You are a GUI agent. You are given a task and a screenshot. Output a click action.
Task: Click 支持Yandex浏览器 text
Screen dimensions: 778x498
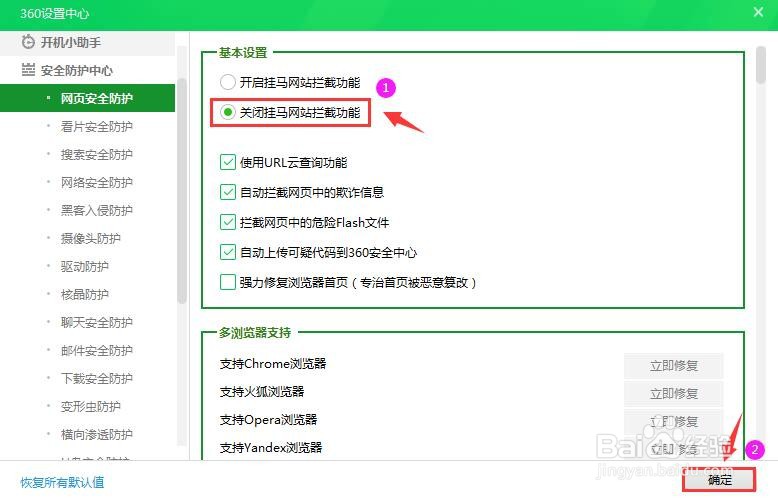(x=271, y=448)
